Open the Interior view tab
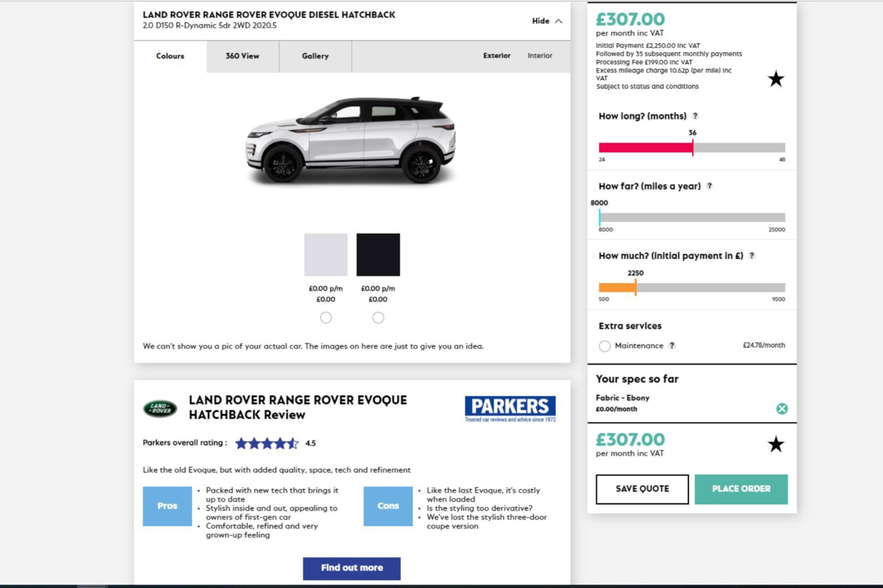 (x=539, y=56)
